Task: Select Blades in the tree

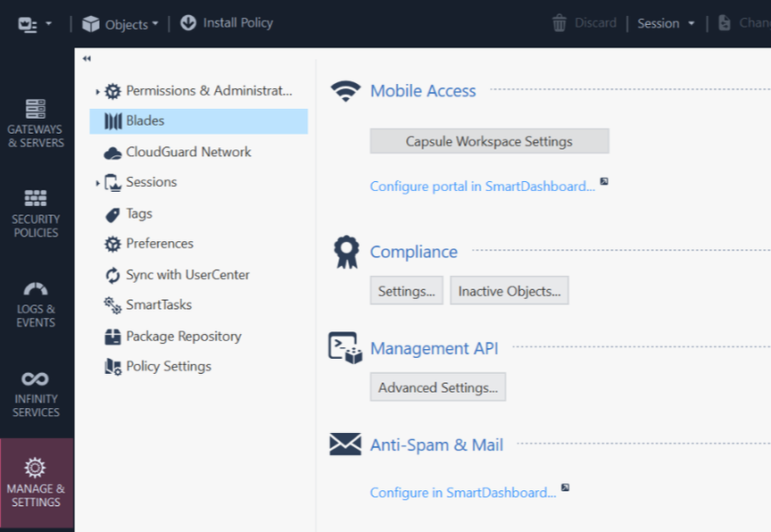Action: point(199,121)
